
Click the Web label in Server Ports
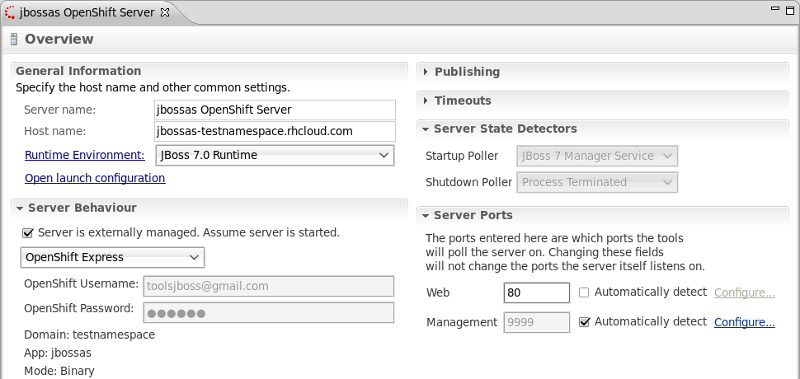coord(438,293)
